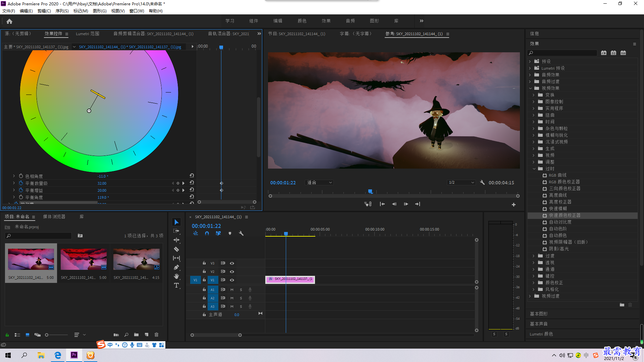Screen dimensions: 644x362
Task: Solo audio track A2
Action: click(241, 298)
